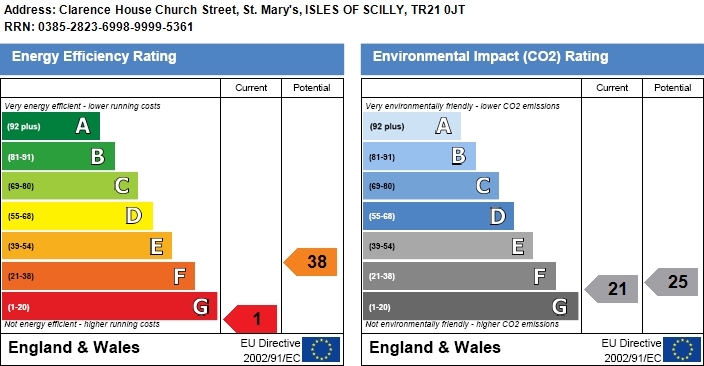Screen dimensions: 704x366
Task: Click the Potential column header in CO2 chart
Action: coord(673,88)
